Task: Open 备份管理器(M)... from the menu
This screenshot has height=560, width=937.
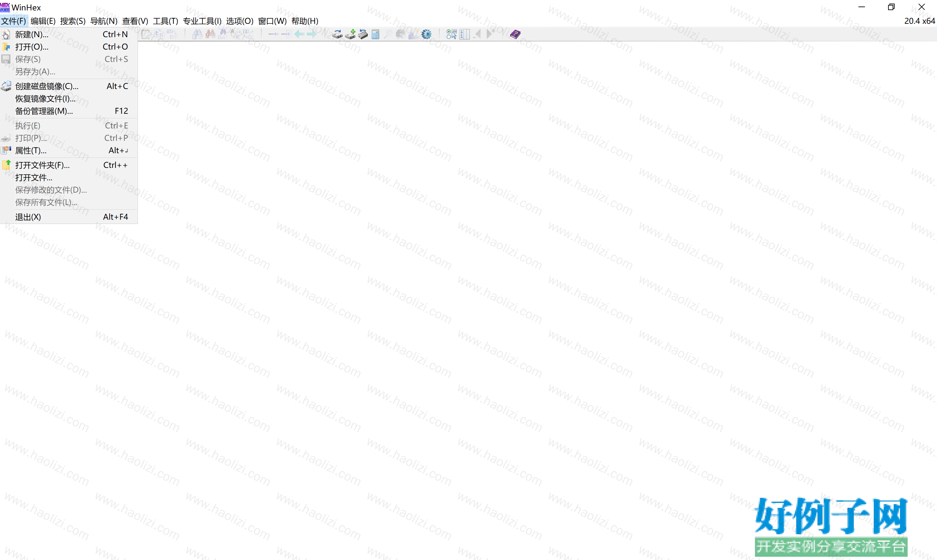Action: [x=69, y=111]
